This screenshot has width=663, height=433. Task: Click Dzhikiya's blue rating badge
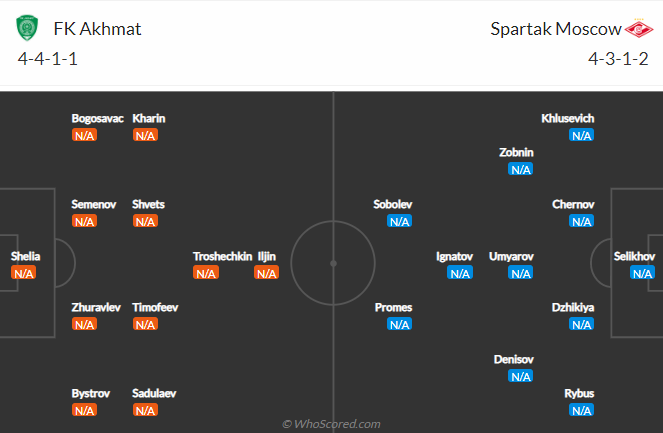(581, 324)
